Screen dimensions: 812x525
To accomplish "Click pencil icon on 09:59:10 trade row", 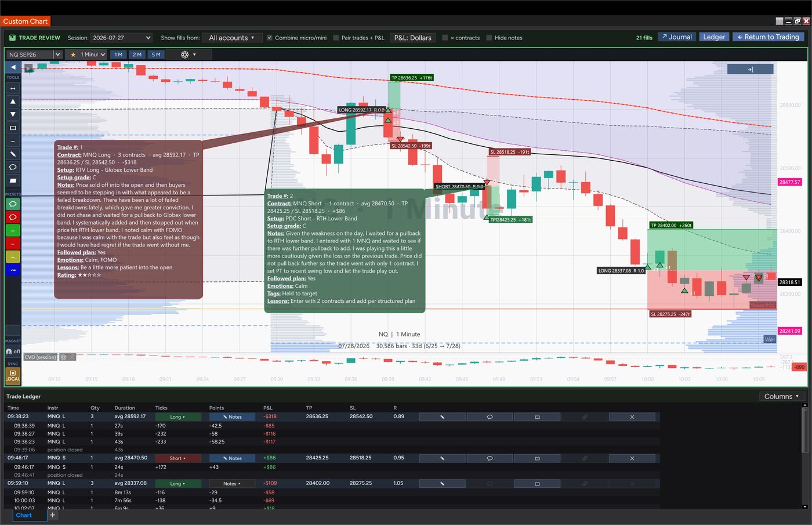I will click(x=442, y=484).
